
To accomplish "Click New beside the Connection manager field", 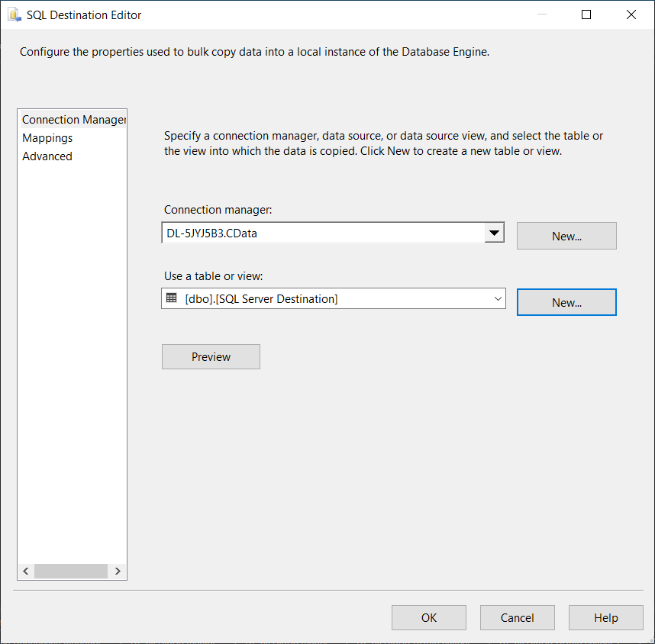I will (566, 236).
